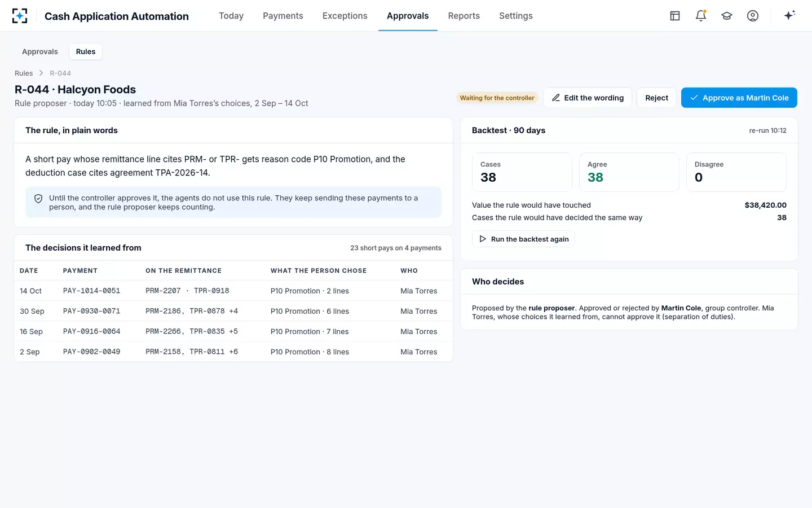Open the layout panel icon in header
The image size is (812, 508).
[675, 16]
